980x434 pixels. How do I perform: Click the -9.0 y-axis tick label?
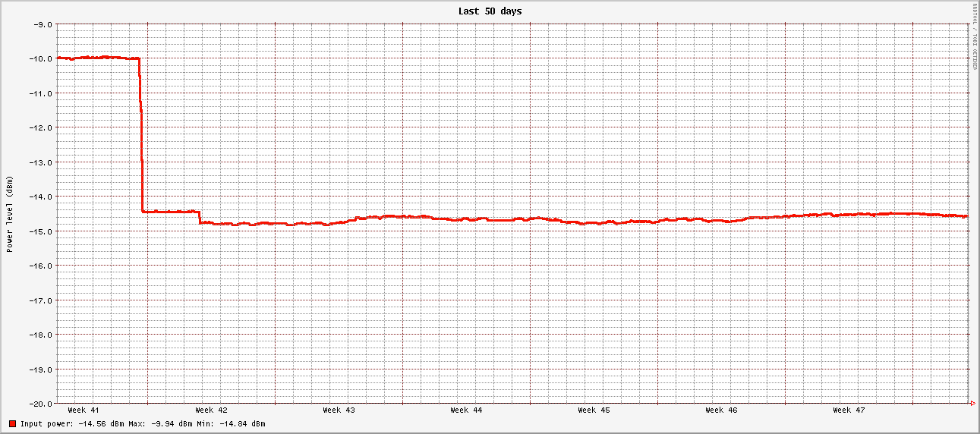(41, 24)
